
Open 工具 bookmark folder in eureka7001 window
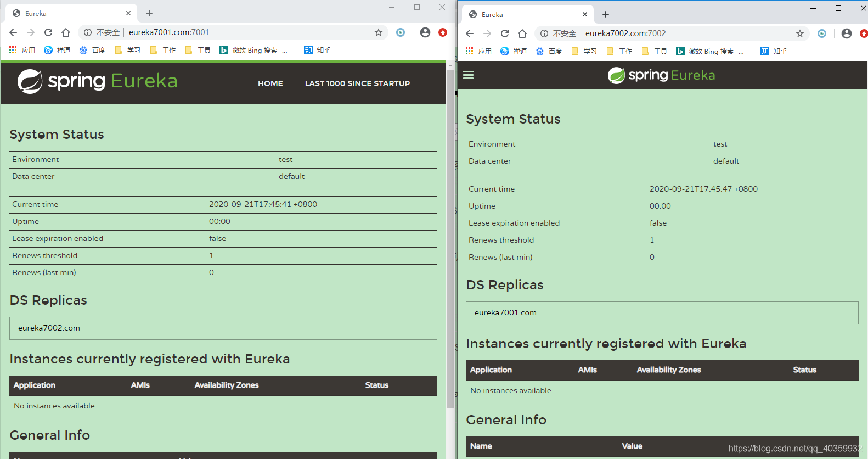[198, 50]
